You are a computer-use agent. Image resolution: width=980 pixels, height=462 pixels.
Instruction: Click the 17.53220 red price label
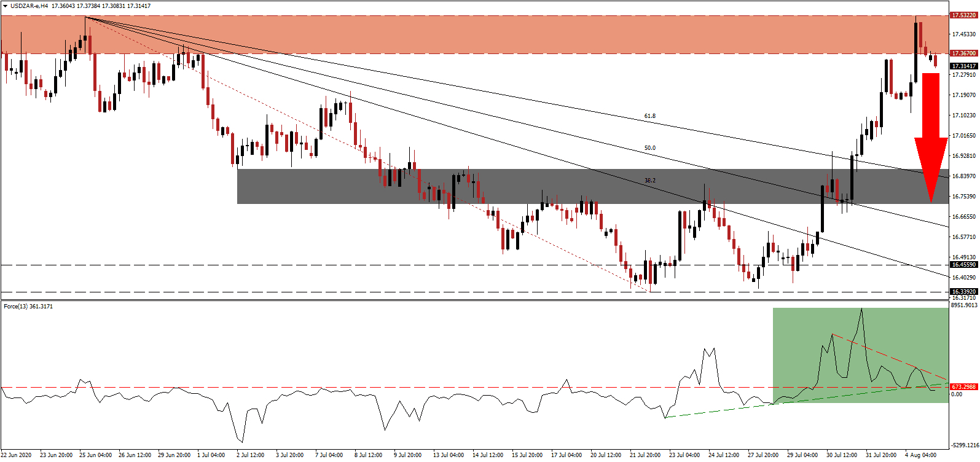(x=963, y=15)
